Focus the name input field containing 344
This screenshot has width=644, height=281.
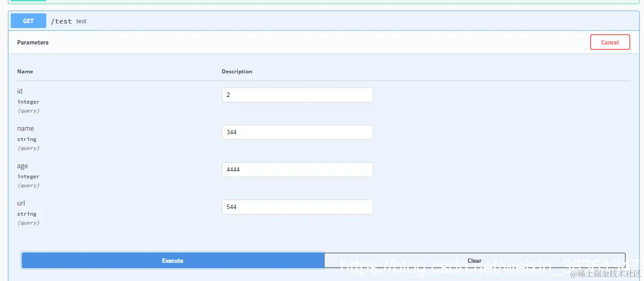click(297, 132)
